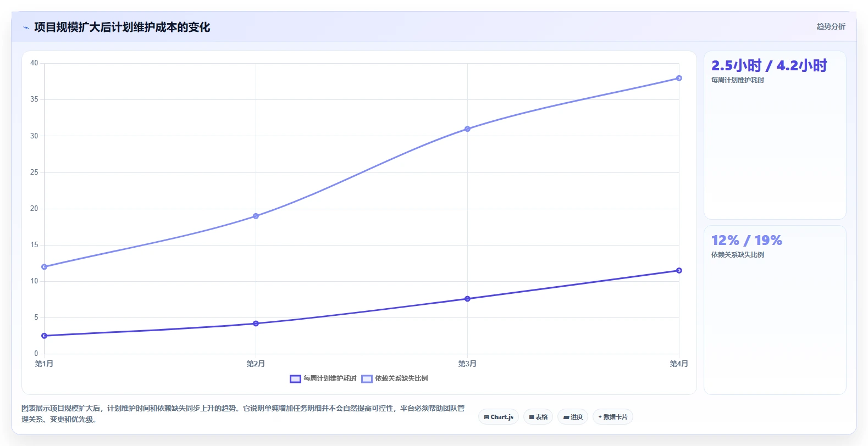
Task: Select the 每周计划维护耗时 data point at 第3月
Action: coord(467,299)
